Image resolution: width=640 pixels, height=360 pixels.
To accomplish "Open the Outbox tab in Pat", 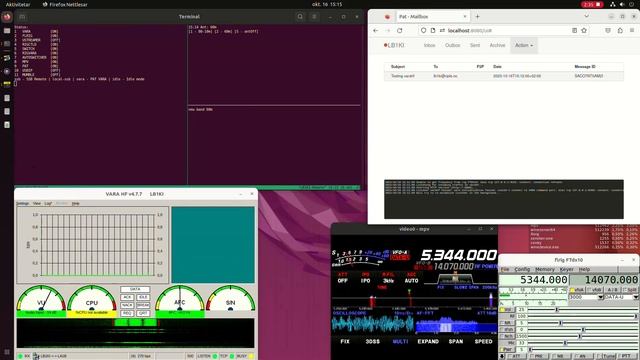I will pyautogui.click(x=452, y=45).
